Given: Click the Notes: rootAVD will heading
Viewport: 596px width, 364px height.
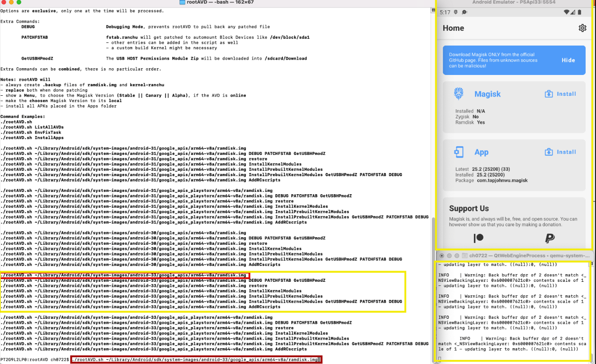Looking at the screenshot, I should 25,79.
